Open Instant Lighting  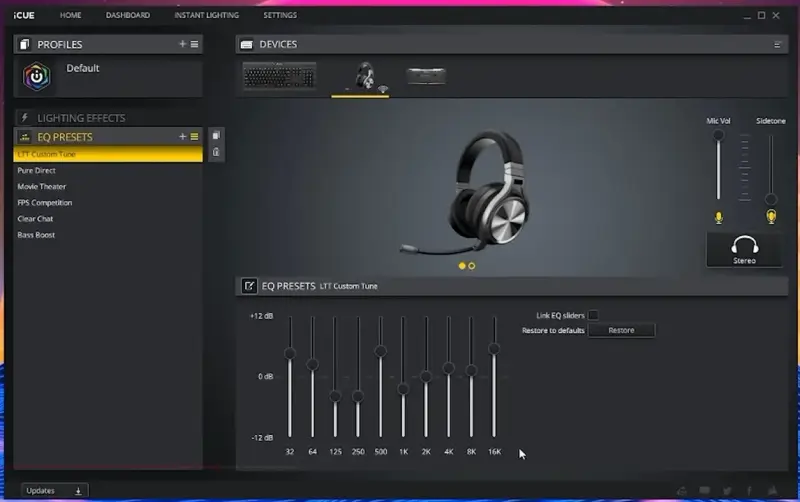206,15
